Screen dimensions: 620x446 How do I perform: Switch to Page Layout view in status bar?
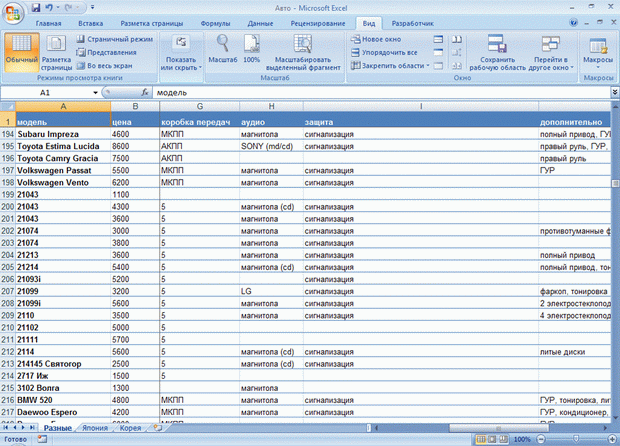coord(492,439)
